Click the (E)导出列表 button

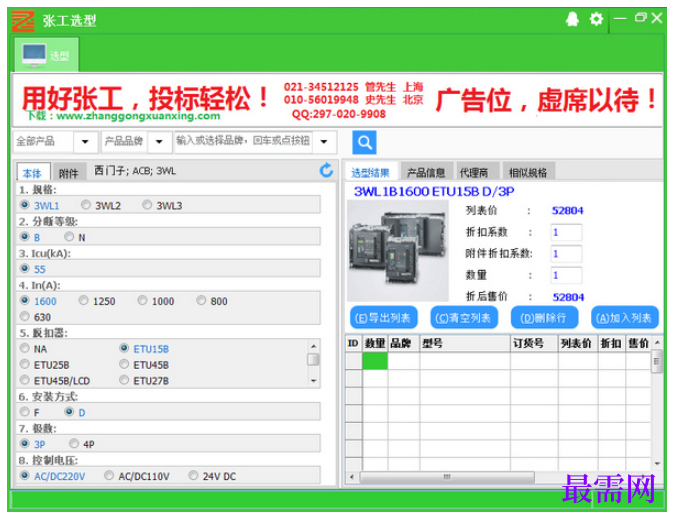click(x=383, y=318)
